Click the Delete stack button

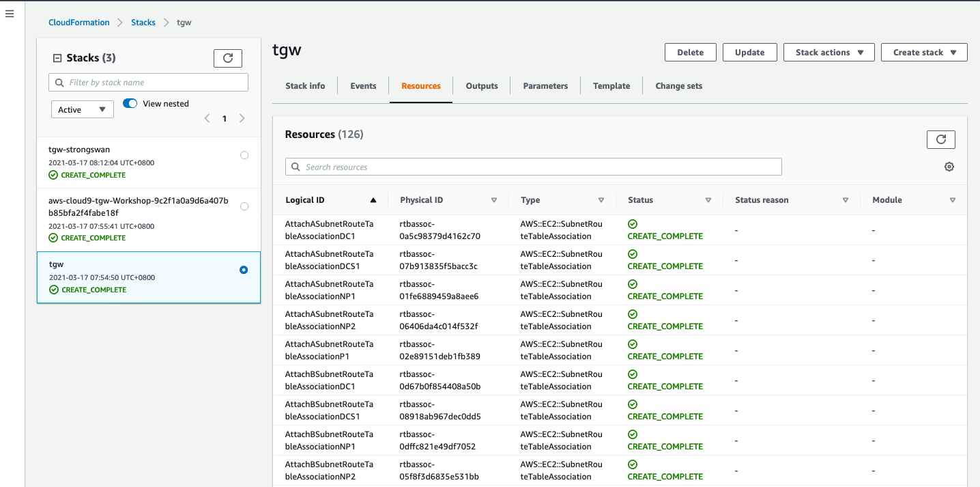690,53
